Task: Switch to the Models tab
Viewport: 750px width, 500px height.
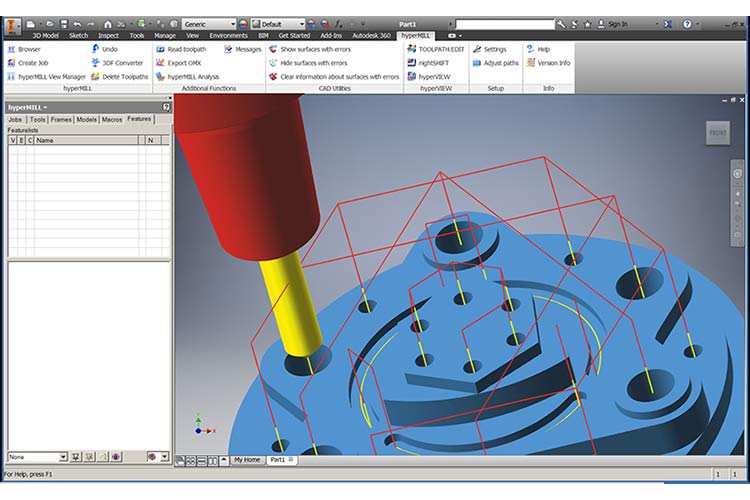Action: (87, 120)
